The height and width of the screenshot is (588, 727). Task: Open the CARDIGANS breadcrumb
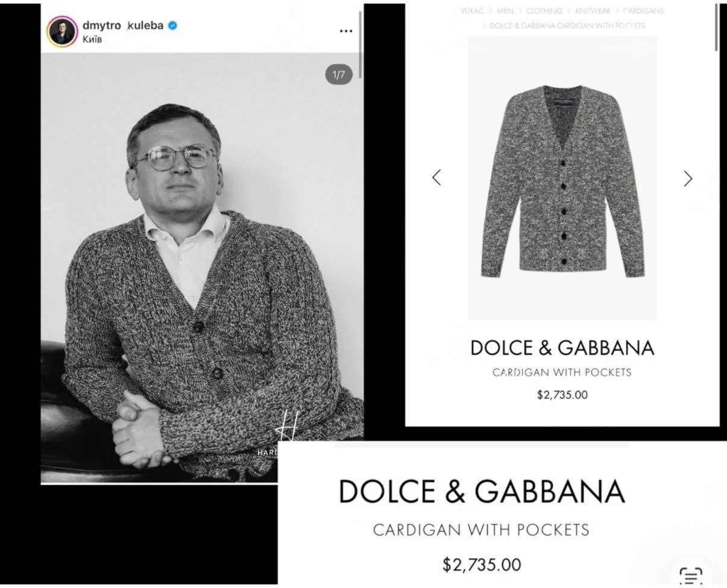tap(643, 11)
